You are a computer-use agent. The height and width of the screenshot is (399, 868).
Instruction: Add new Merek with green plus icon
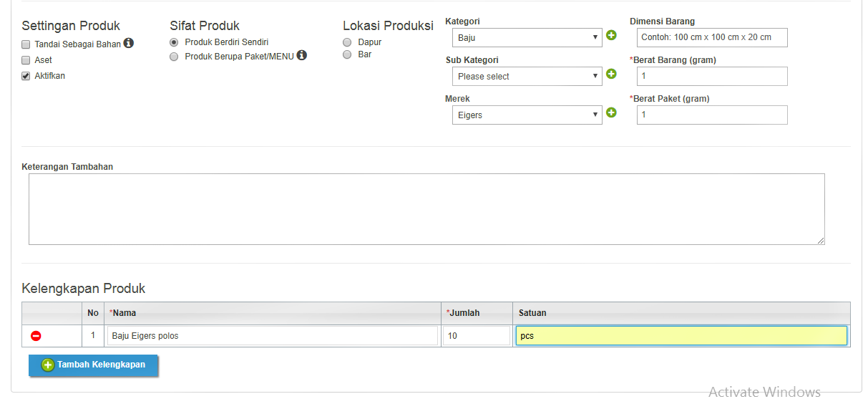(x=611, y=112)
